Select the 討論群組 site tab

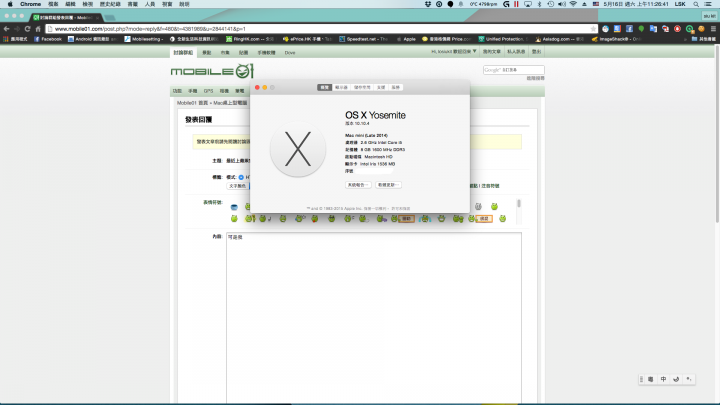click(183, 52)
